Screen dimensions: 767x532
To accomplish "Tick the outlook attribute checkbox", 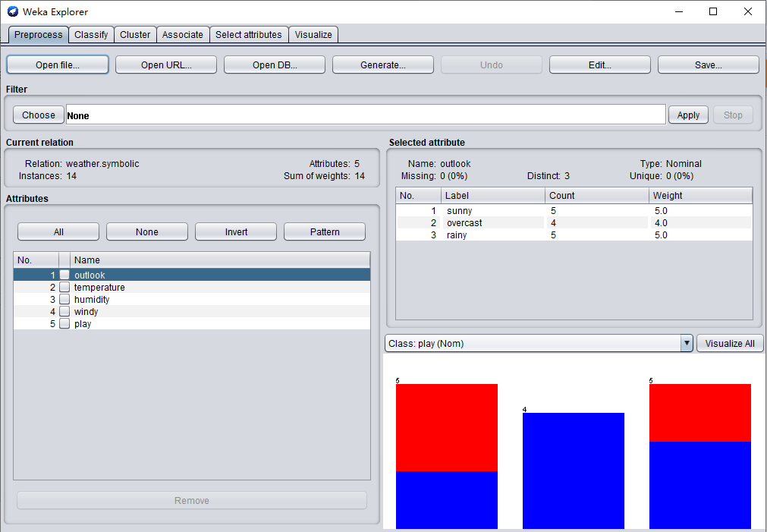I will [64, 275].
